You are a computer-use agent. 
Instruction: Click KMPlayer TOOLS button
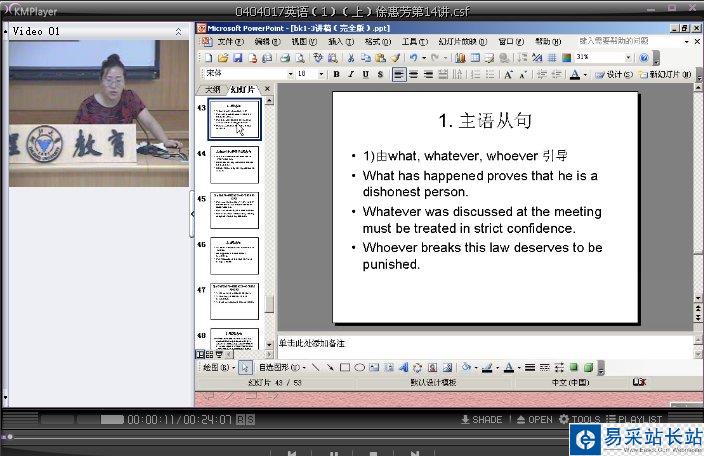click(580, 420)
